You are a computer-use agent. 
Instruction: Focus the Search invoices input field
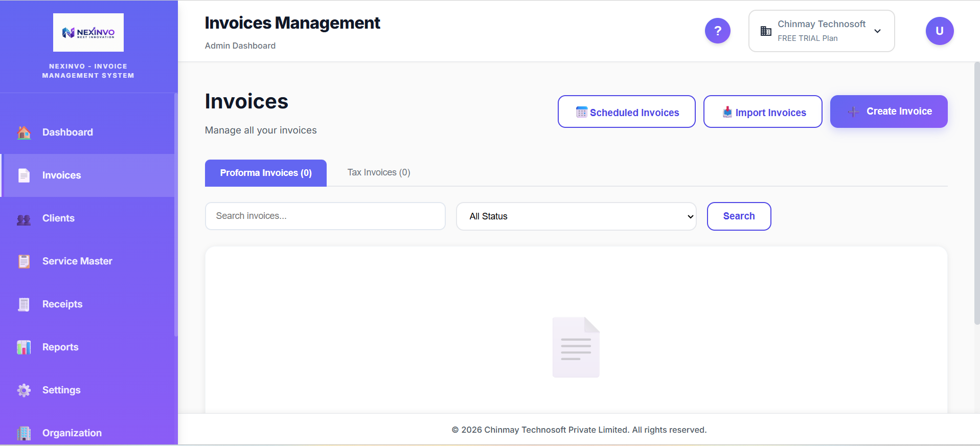(325, 216)
